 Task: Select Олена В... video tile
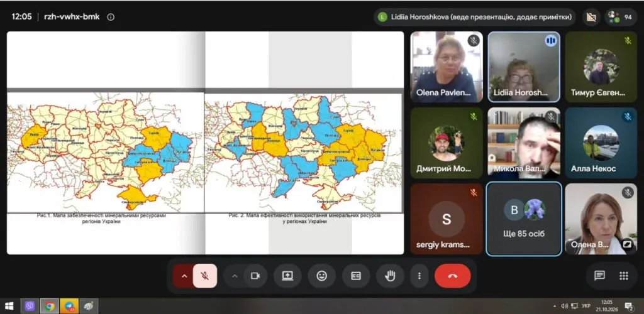tap(601, 219)
